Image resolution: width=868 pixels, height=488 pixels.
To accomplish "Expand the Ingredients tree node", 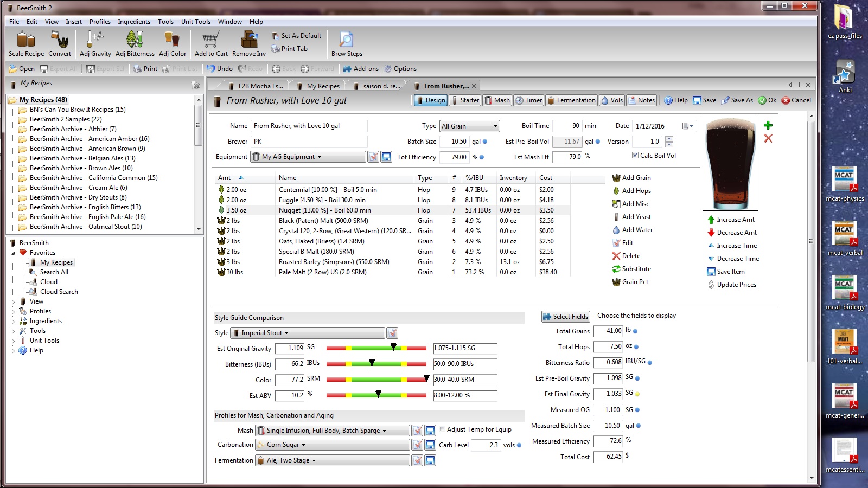I will [x=14, y=322].
